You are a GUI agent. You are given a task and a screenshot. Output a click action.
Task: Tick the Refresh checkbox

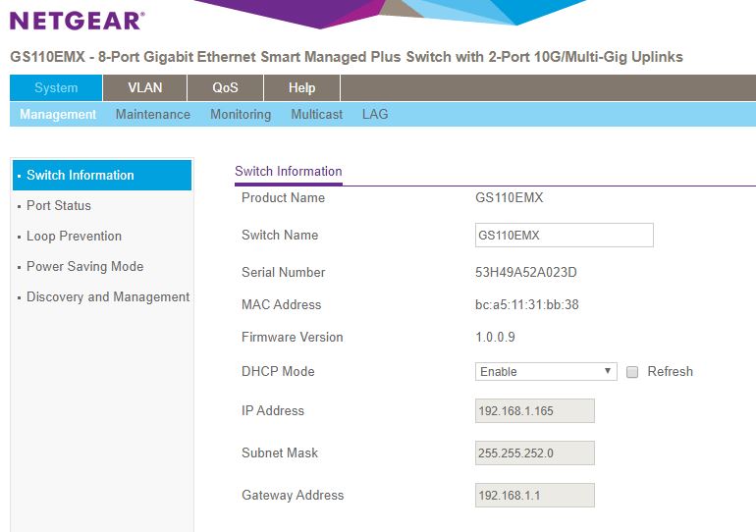pyautogui.click(x=632, y=372)
